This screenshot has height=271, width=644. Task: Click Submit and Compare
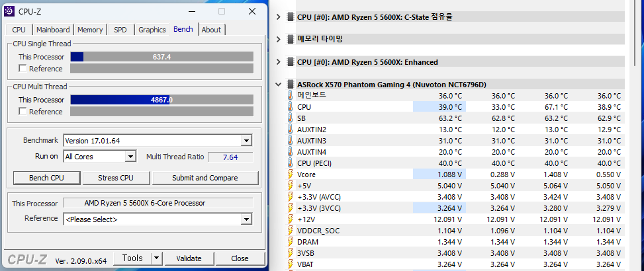pos(205,178)
